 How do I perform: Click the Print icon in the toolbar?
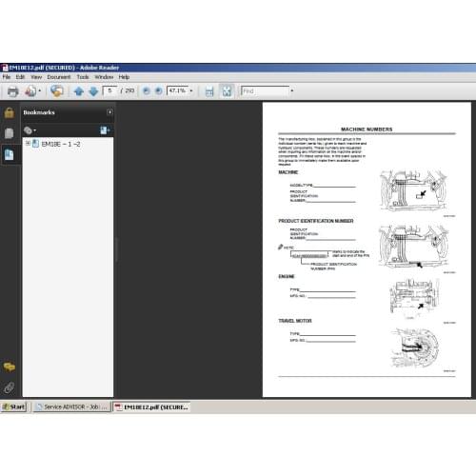[13, 91]
